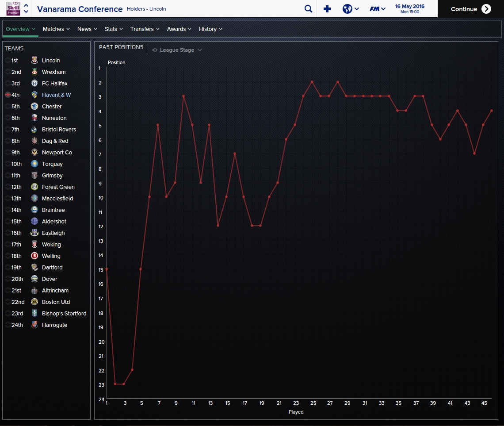The height and width of the screenshot is (426, 504).
Task: Open the search magnifier icon
Action: [308, 9]
